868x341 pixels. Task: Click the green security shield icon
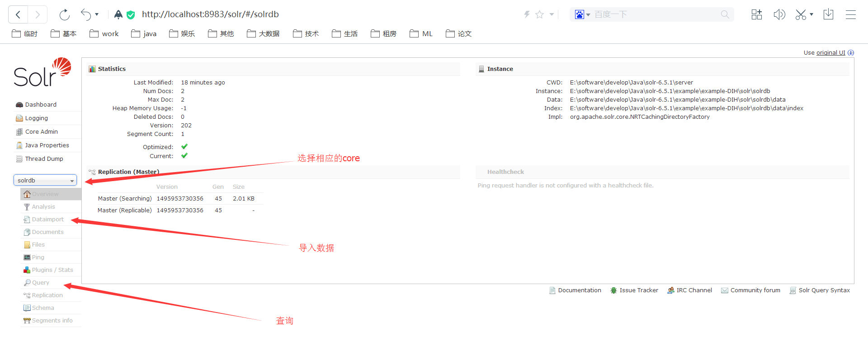point(131,15)
